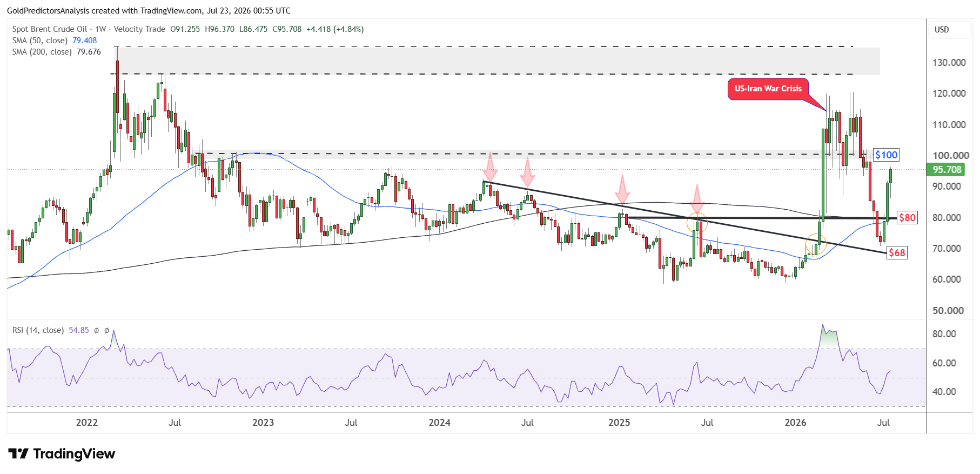The width and height of the screenshot is (980, 474).
Task: Click the TradingView logo at bottom left
Action: coord(62,453)
